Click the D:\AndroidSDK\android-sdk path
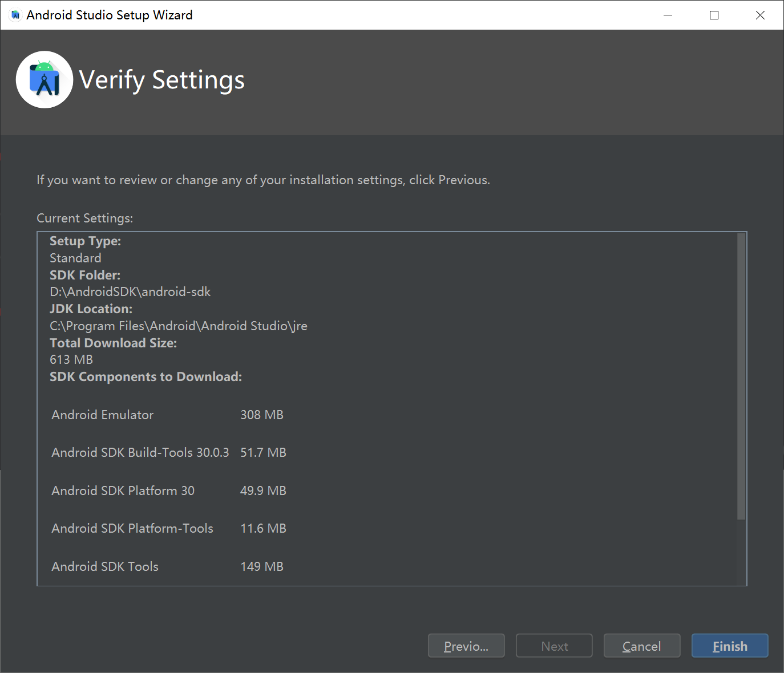The width and height of the screenshot is (784, 673). (130, 291)
